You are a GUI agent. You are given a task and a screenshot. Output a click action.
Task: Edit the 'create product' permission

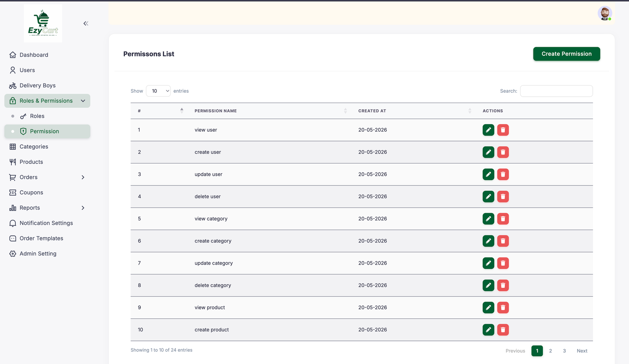point(488,330)
